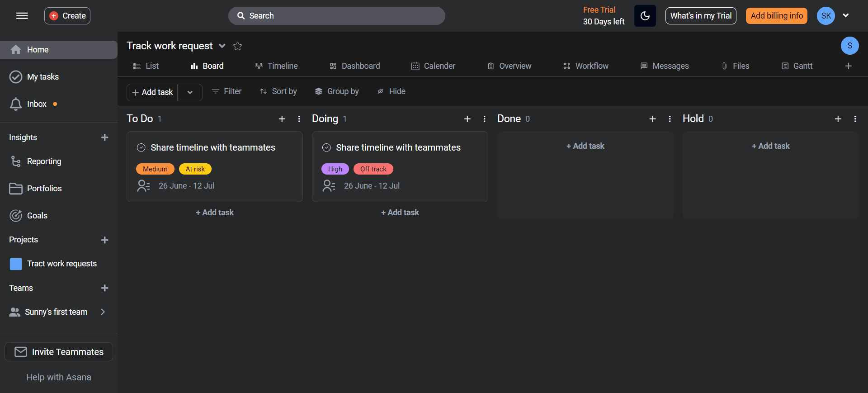This screenshot has height=393, width=868.
Task: Switch to the Overview tab
Action: point(509,66)
